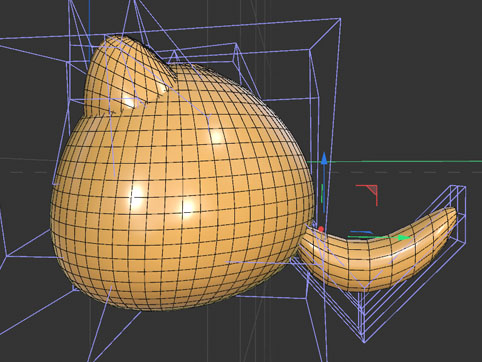This screenshot has width=482, height=362.
Task: Grab the green horizontal axis arrow handle
Action: click(x=405, y=238)
